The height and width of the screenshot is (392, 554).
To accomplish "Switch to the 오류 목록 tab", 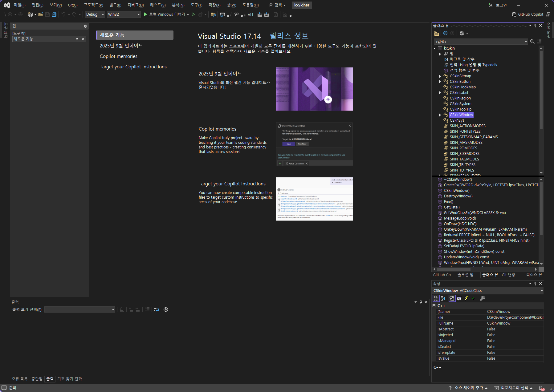I will pos(20,379).
